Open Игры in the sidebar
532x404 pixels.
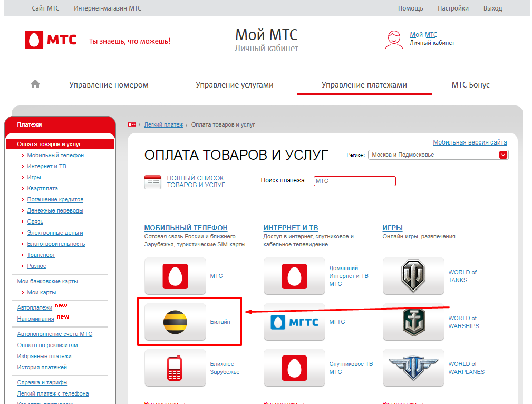click(34, 178)
